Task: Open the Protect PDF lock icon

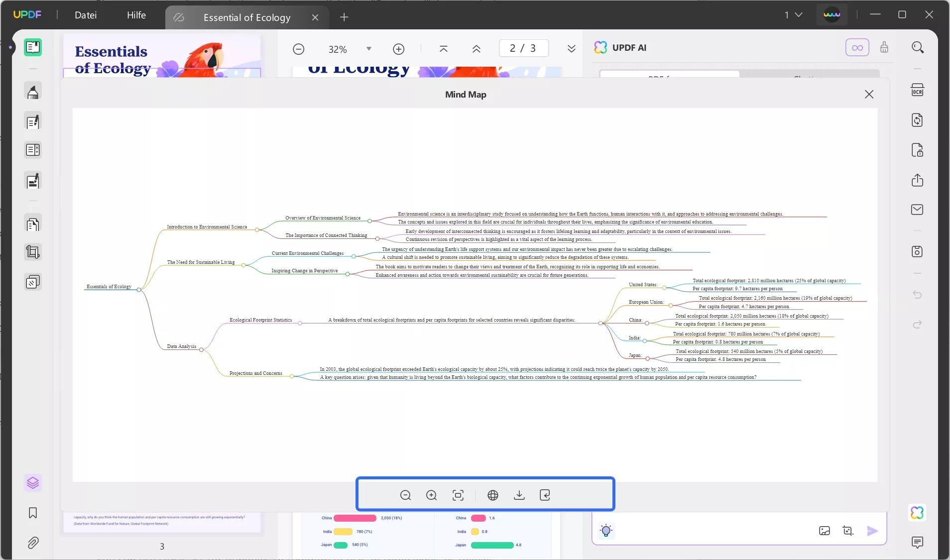Action: (917, 150)
